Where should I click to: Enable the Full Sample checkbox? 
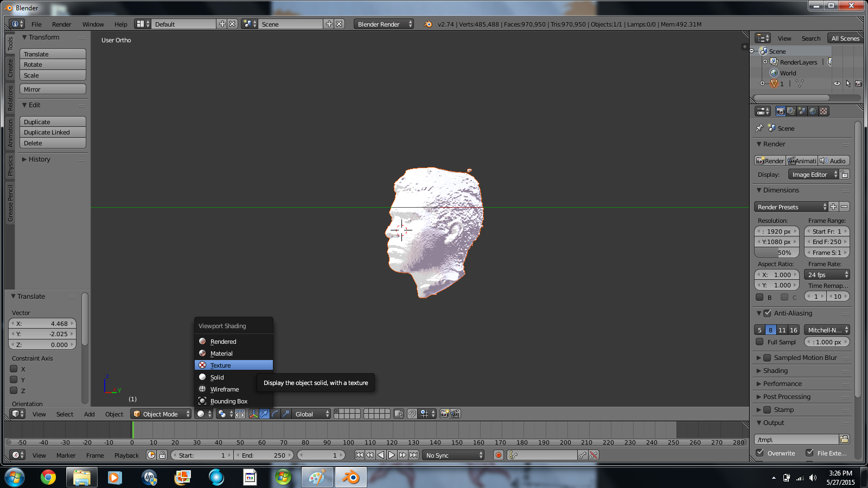(x=759, y=342)
